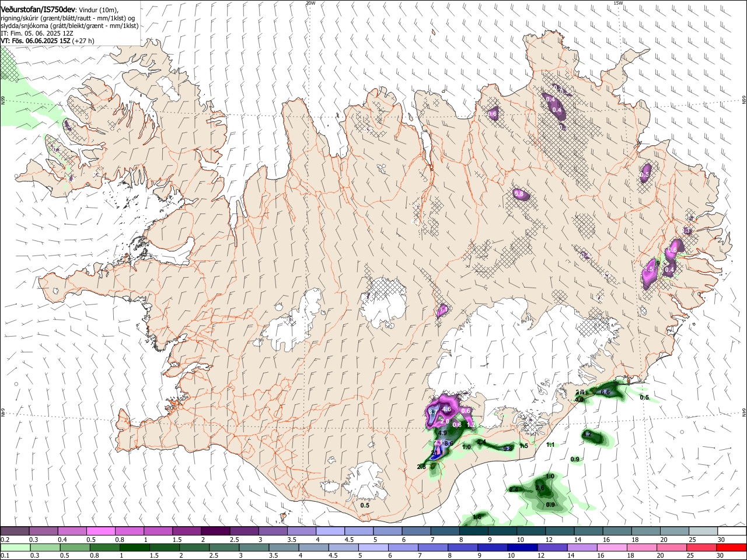The width and height of the screenshot is (747, 560).
Task: Click the '2.8' precipitation value
Action: click(421, 467)
